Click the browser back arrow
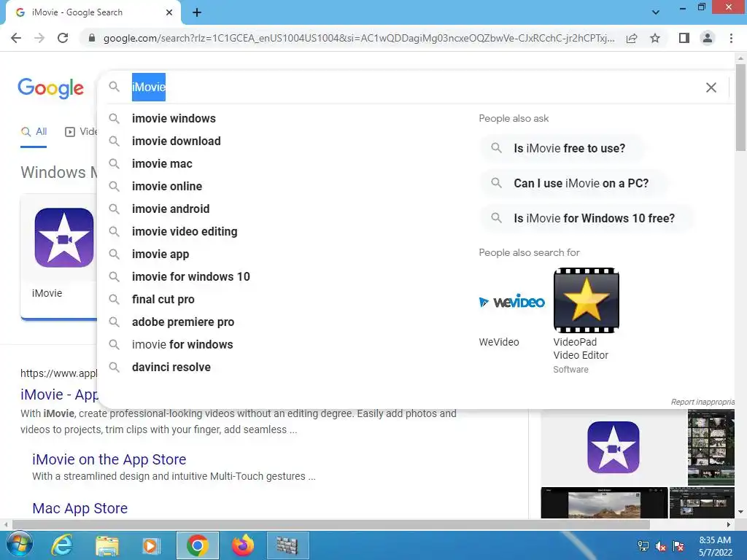 point(16,38)
